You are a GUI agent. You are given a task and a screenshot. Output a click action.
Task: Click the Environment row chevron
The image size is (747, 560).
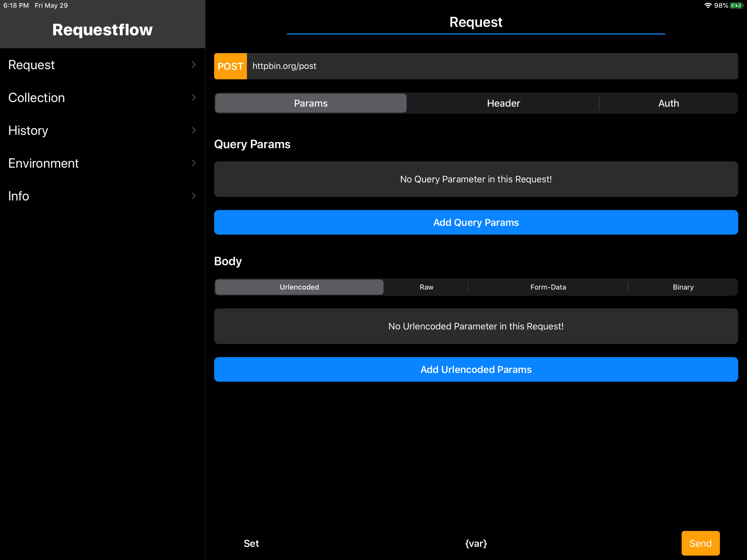(x=194, y=163)
